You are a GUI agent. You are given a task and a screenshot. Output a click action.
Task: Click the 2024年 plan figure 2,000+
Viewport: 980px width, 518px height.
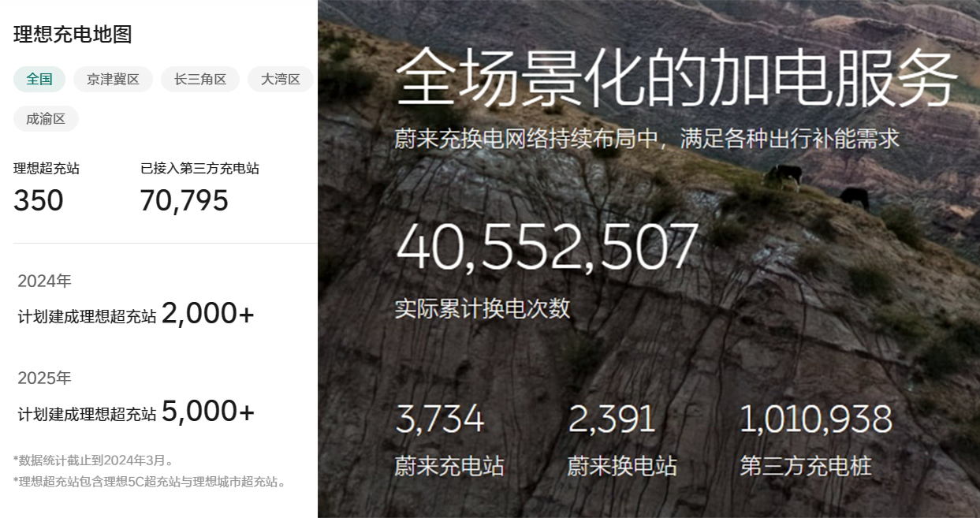[x=208, y=314]
